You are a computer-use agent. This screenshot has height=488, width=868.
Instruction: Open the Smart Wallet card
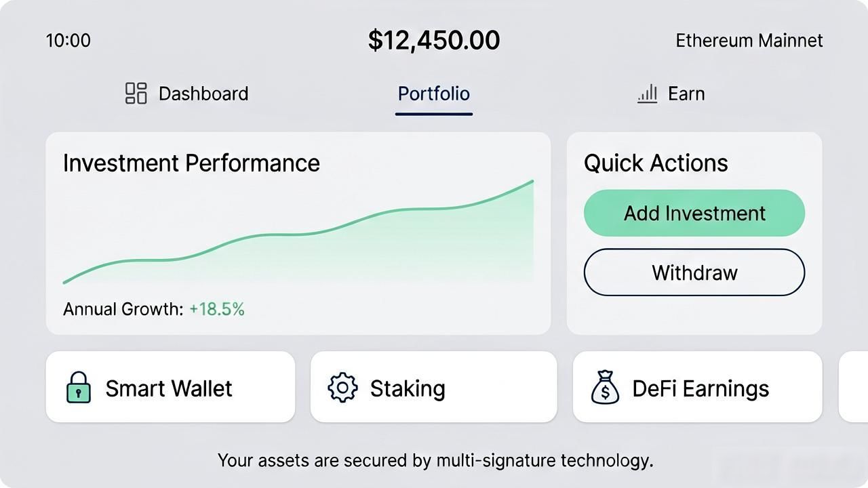(x=170, y=387)
